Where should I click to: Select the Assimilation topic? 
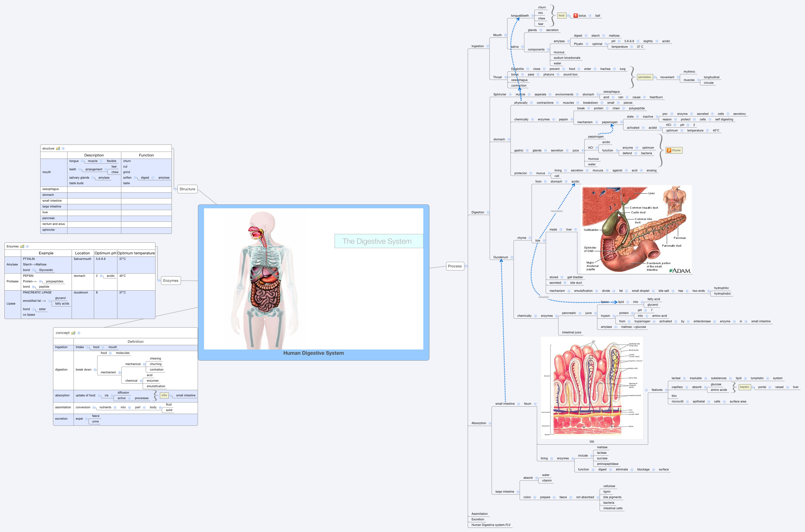(479, 514)
